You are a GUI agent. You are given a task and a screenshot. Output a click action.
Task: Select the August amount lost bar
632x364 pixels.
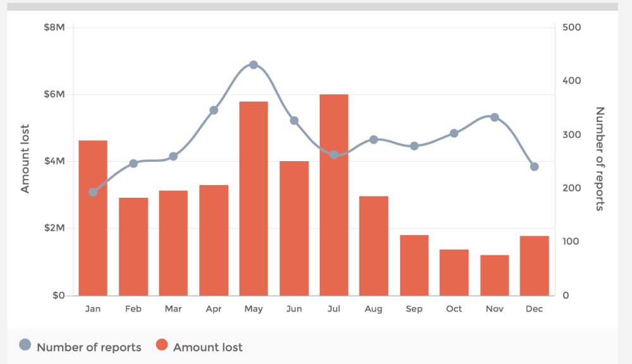point(374,246)
